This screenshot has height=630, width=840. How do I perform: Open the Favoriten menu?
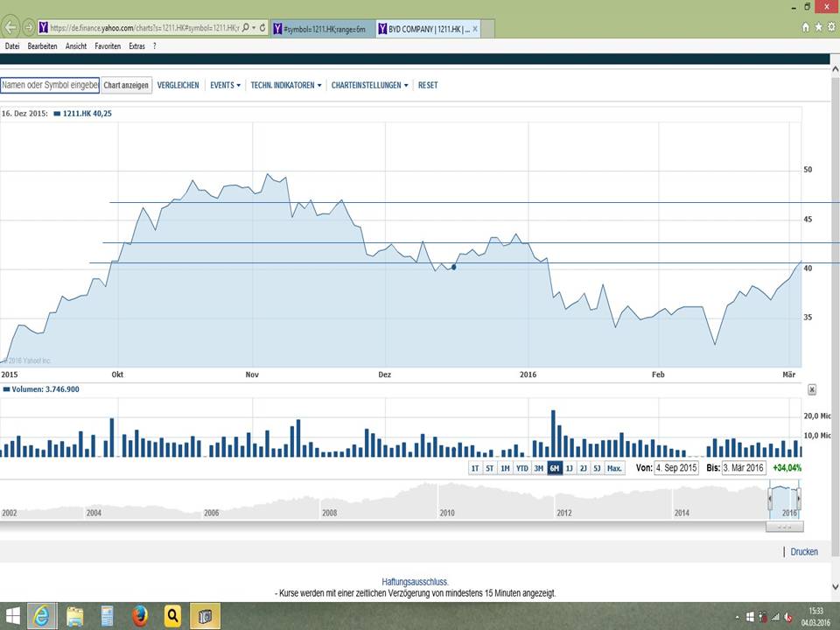pyautogui.click(x=108, y=46)
